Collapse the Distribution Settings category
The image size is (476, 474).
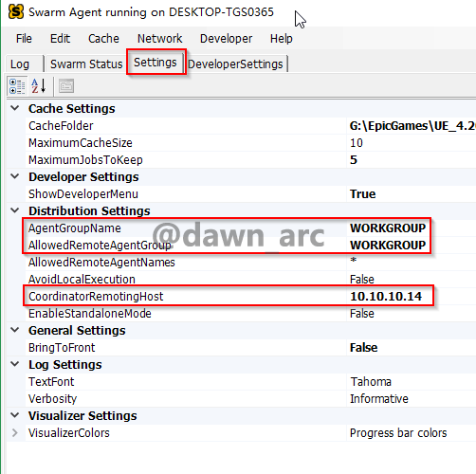[x=14, y=210]
